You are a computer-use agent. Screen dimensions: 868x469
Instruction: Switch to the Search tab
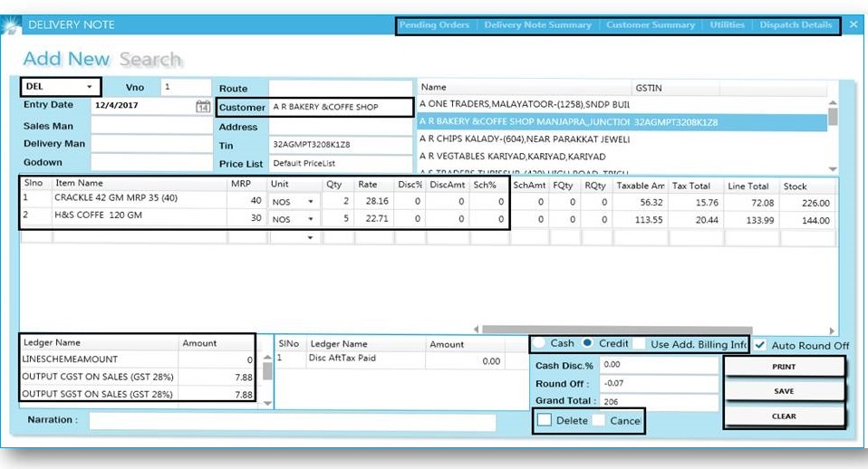(x=150, y=59)
